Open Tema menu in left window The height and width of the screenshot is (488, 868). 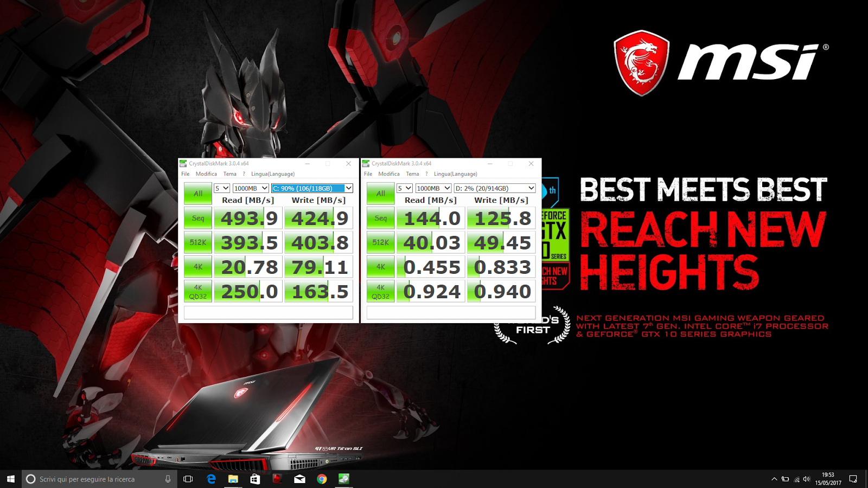(230, 174)
